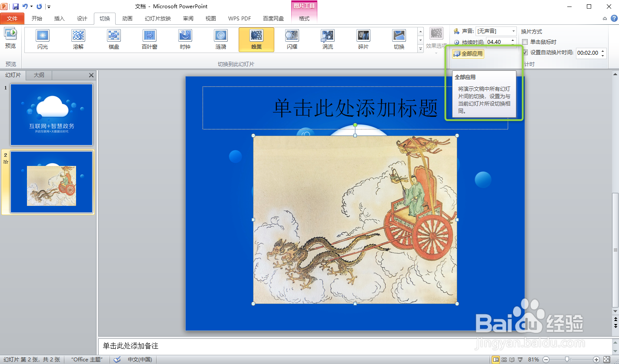619x364 pixels.
Task: Open the 格式 picture tools tab
Action: point(304,19)
